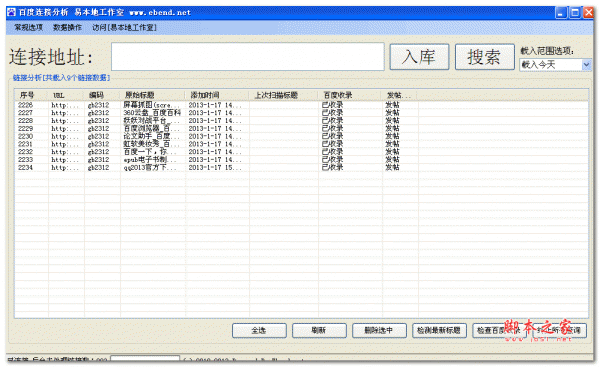This screenshot has height=367, width=600.
Task: Close the 百度连接分析 window
Action: pyautogui.click(x=588, y=13)
